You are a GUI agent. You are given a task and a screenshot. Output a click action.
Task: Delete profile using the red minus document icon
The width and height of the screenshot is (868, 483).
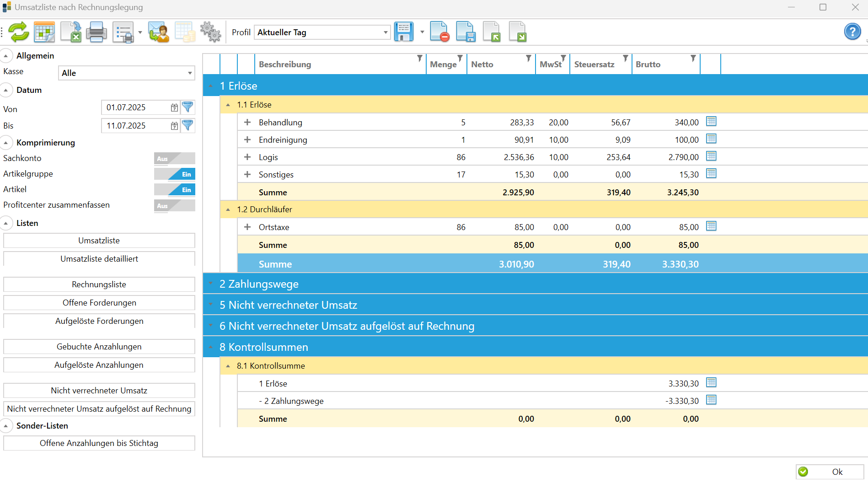(439, 32)
